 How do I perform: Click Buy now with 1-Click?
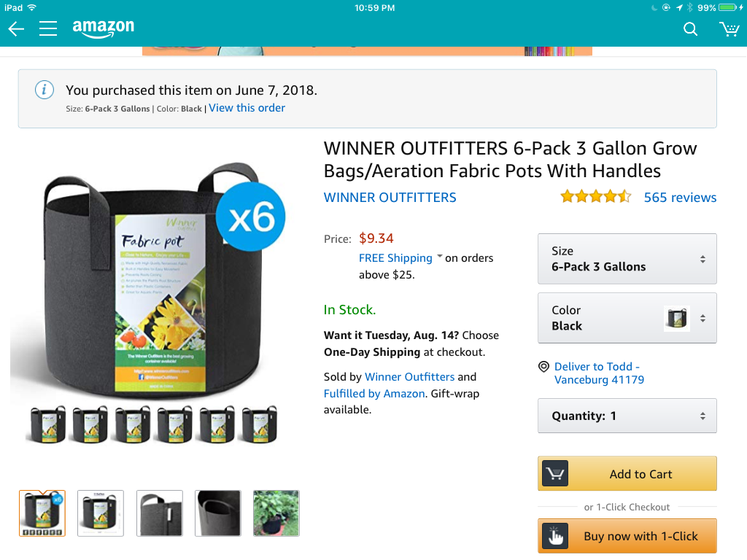627,536
